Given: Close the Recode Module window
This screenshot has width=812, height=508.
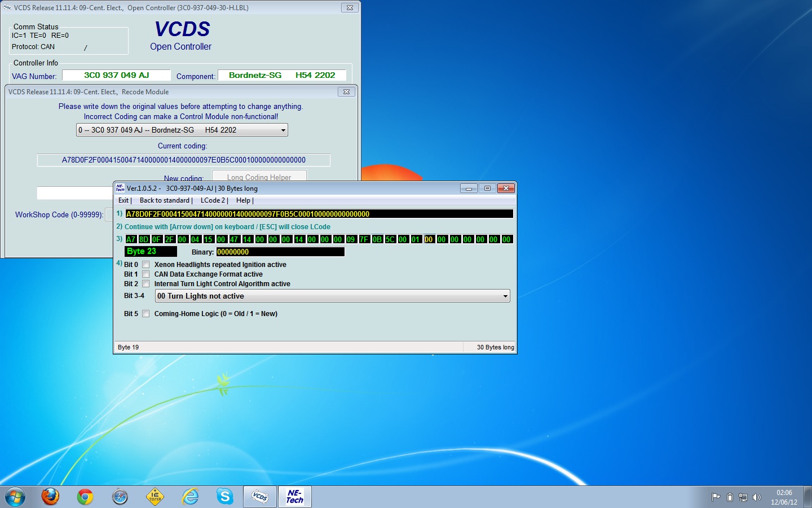Looking at the screenshot, I should (x=346, y=91).
